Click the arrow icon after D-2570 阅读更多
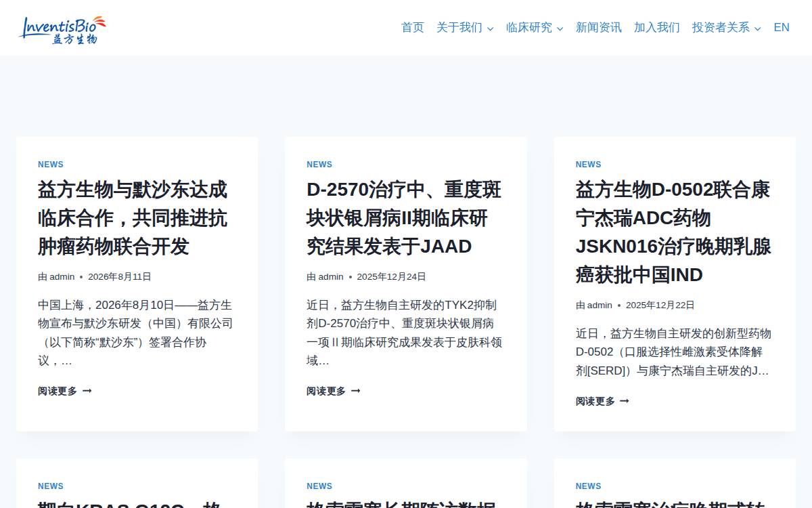Viewport: 812px width, 508px height. [x=355, y=391]
